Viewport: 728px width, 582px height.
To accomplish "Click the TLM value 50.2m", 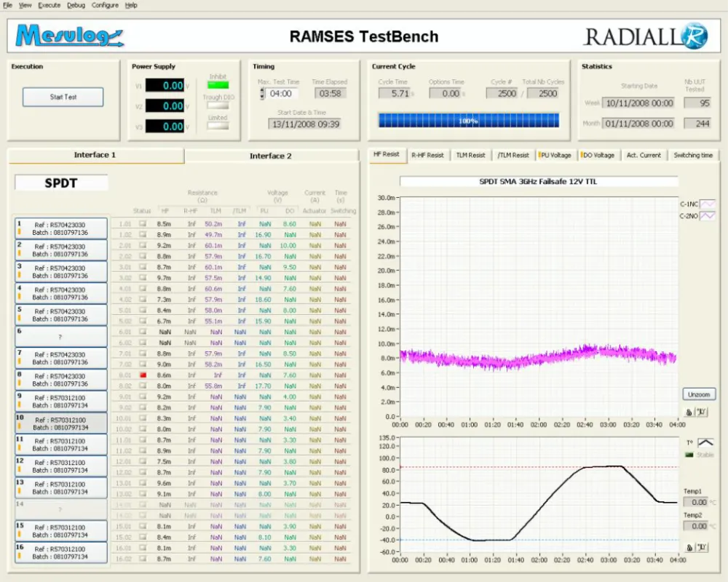I will (x=213, y=223).
